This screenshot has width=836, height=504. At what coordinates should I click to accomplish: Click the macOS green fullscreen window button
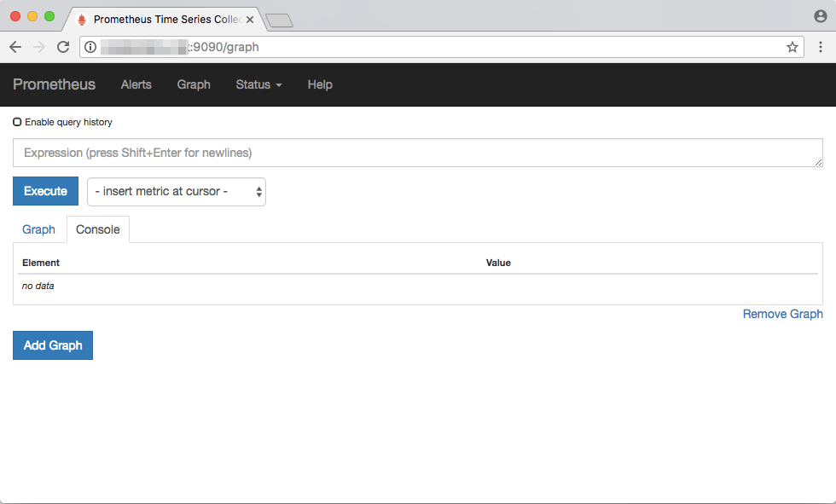[x=49, y=16]
